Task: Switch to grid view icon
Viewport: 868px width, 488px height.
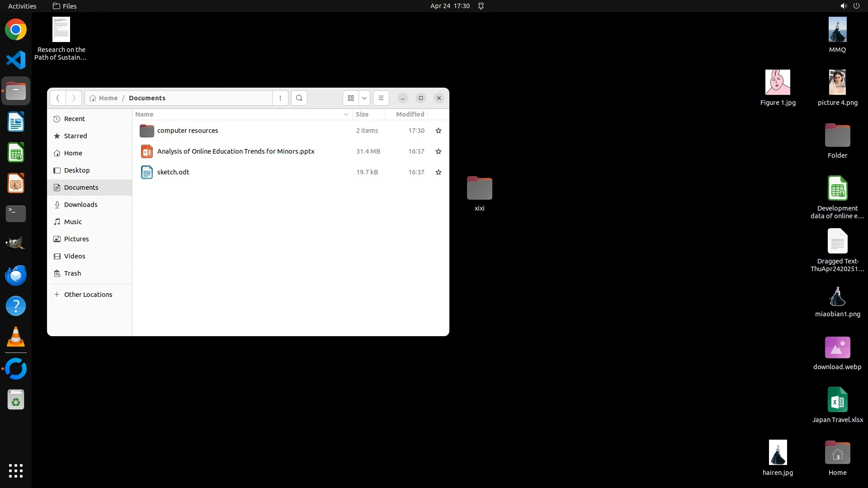Action: [x=351, y=98]
